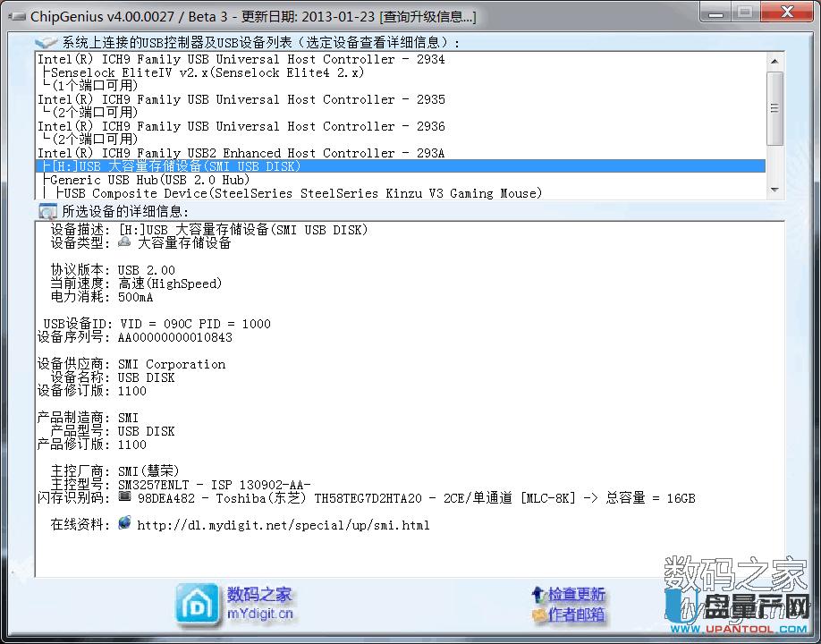The image size is (821, 644).
Task: Click the ChipGenius title bar app icon
Action: tap(17, 16)
